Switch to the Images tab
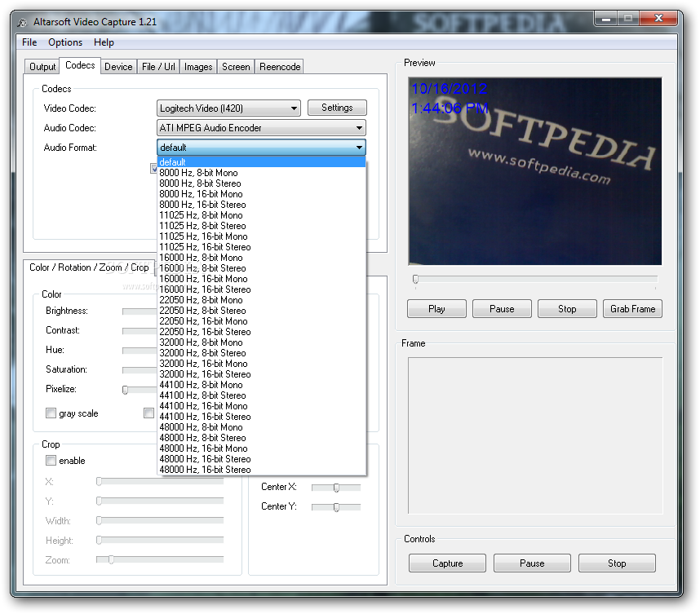The width and height of the screenshot is (700, 614). (x=198, y=67)
